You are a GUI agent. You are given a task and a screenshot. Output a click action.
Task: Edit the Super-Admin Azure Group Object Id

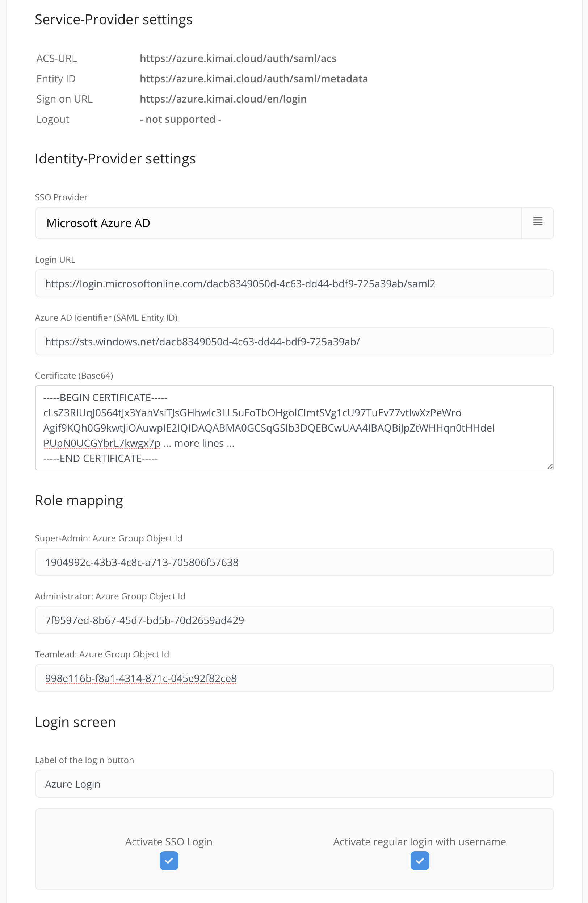point(294,562)
